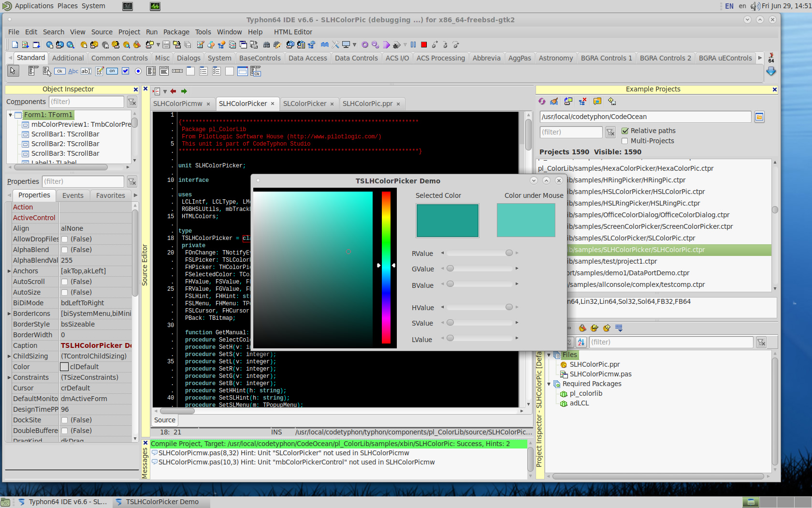This screenshot has height=508, width=812.
Task: Toggle the AllowDropFiles property checkbox
Action: (x=64, y=239)
